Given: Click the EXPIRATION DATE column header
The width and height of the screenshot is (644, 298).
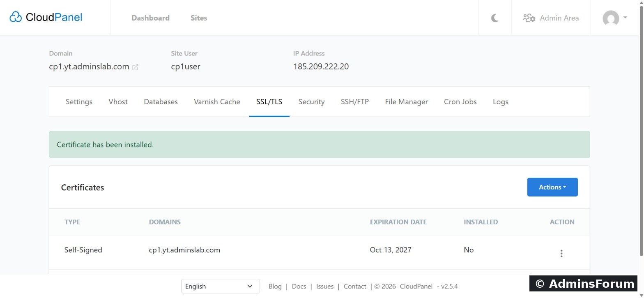Looking at the screenshot, I should [x=398, y=222].
